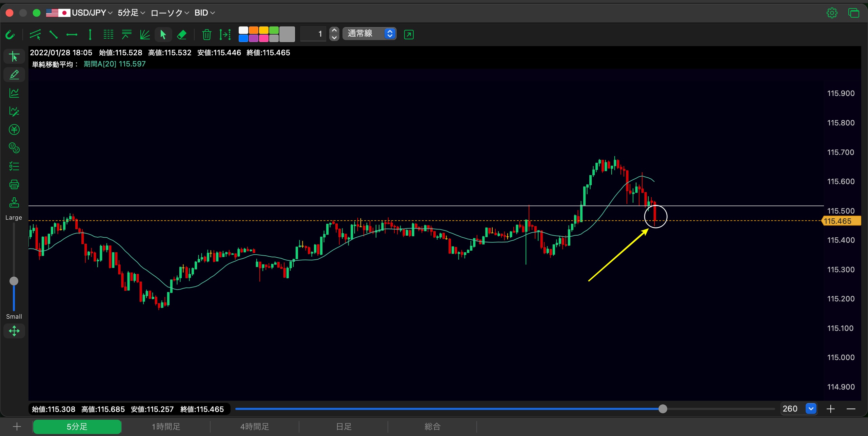
Task: Click the four-arrow move chart icon
Action: (14, 331)
